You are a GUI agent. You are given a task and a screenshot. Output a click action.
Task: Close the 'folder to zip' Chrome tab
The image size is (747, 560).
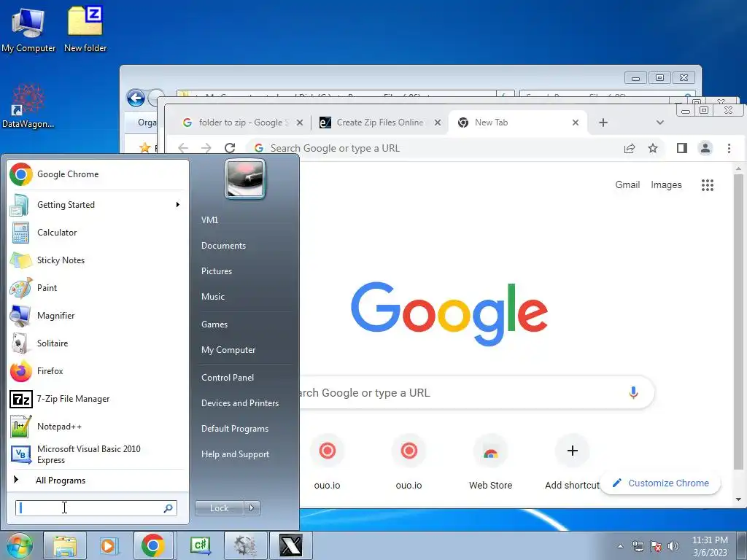tap(300, 122)
